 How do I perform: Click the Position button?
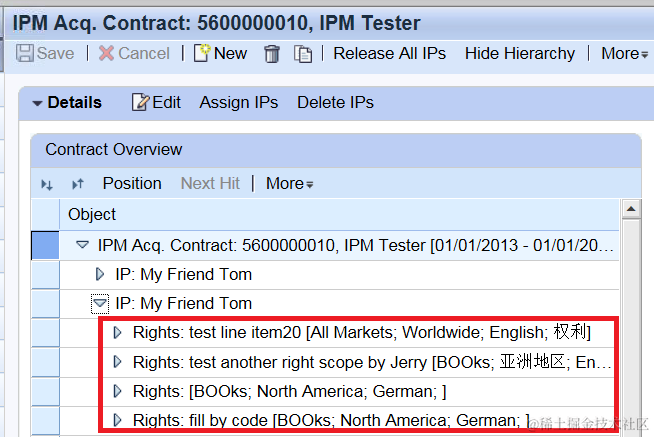[x=132, y=183]
